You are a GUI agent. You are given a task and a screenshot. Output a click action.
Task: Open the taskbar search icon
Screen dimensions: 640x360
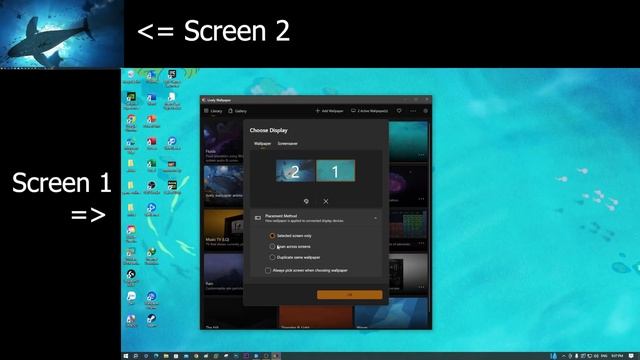tap(136, 356)
